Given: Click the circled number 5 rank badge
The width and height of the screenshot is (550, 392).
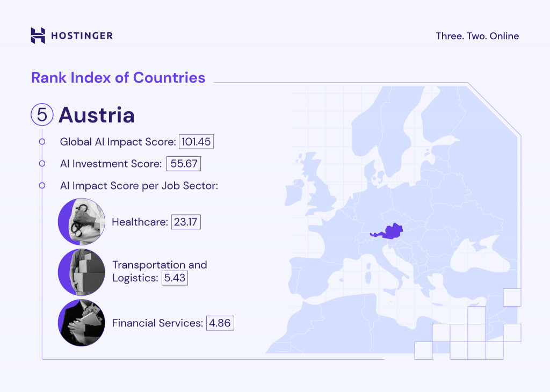Looking at the screenshot, I should [x=42, y=115].
